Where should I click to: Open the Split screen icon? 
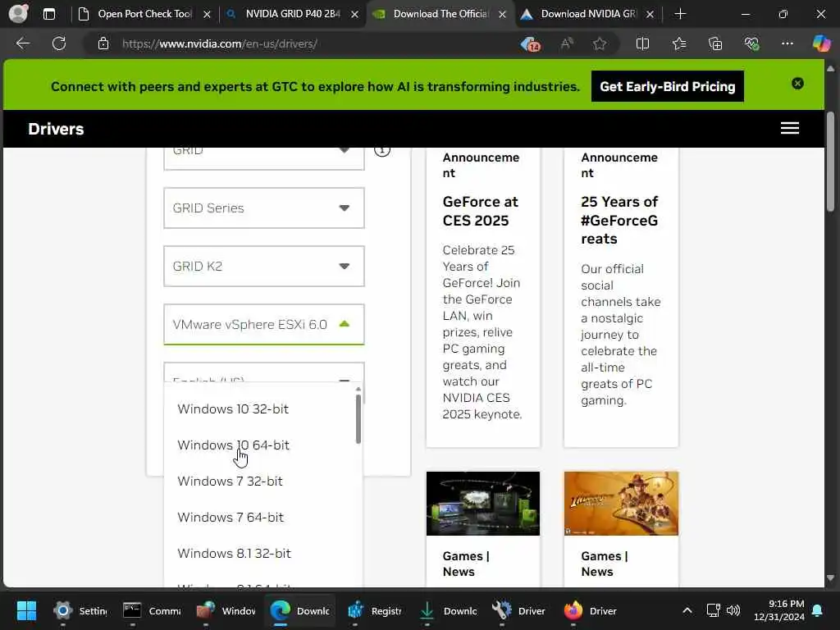[642, 43]
